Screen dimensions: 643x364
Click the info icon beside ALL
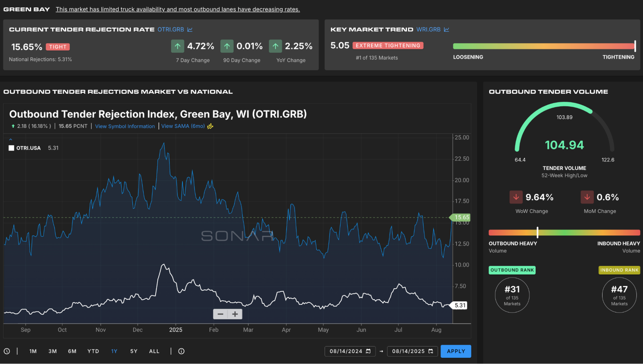click(x=181, y=351)
